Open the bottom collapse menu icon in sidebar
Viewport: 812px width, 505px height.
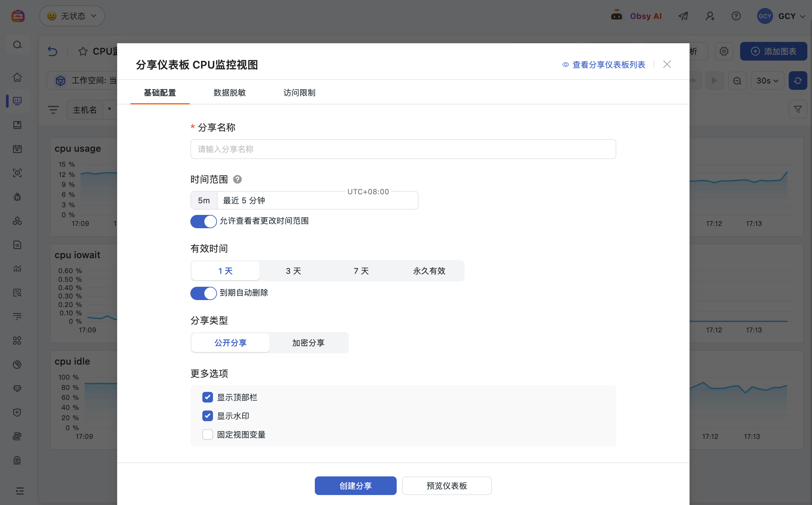[20, 491]
